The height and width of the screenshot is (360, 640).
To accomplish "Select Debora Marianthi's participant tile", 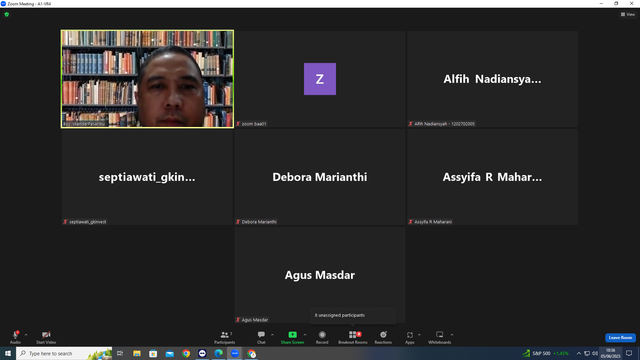I will 320,177.
